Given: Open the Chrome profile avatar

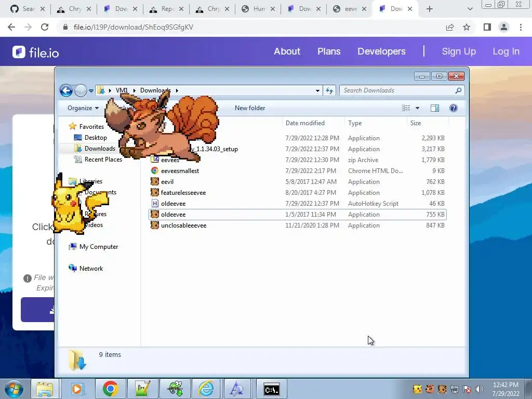Looking at the screenshot, I should click(504, 27).
